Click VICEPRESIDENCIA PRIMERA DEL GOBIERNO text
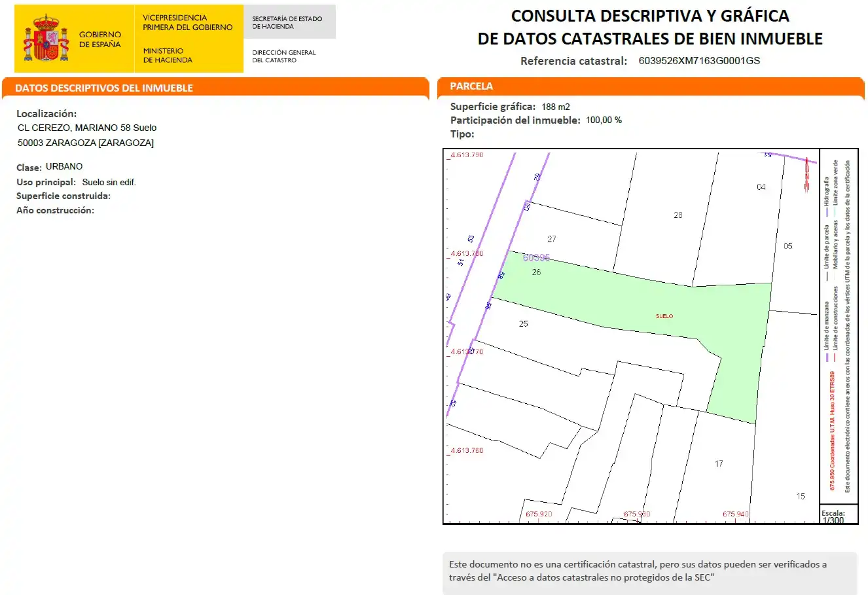The height and width of the screenshot is (595, 868). [x=188, y=22]
